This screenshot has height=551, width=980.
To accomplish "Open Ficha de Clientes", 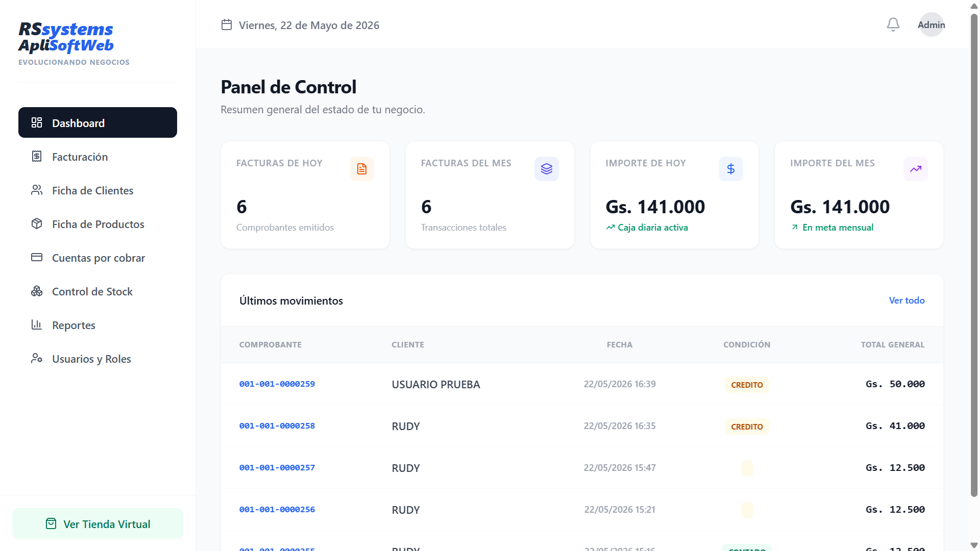I will pyautogui.click(x=97, y=190).
